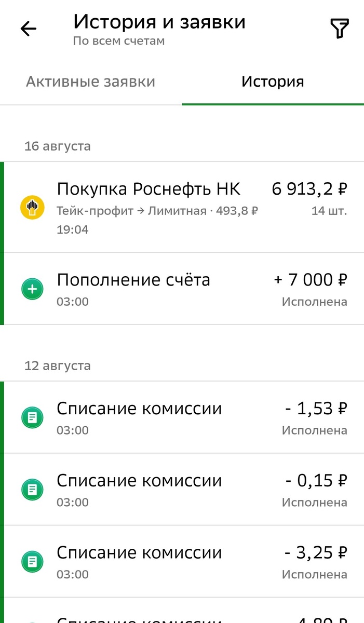The image size is (364, 623).
Task: Select the История tab
Action: (272, 82)
